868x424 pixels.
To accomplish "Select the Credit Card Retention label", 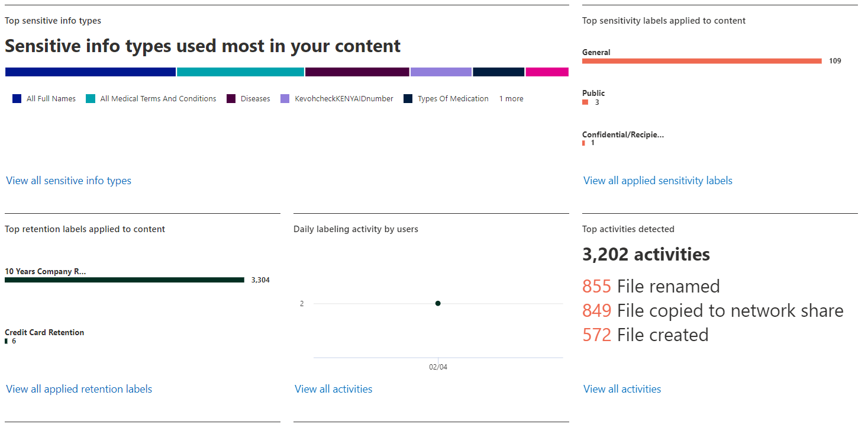I will pos(44,333).
